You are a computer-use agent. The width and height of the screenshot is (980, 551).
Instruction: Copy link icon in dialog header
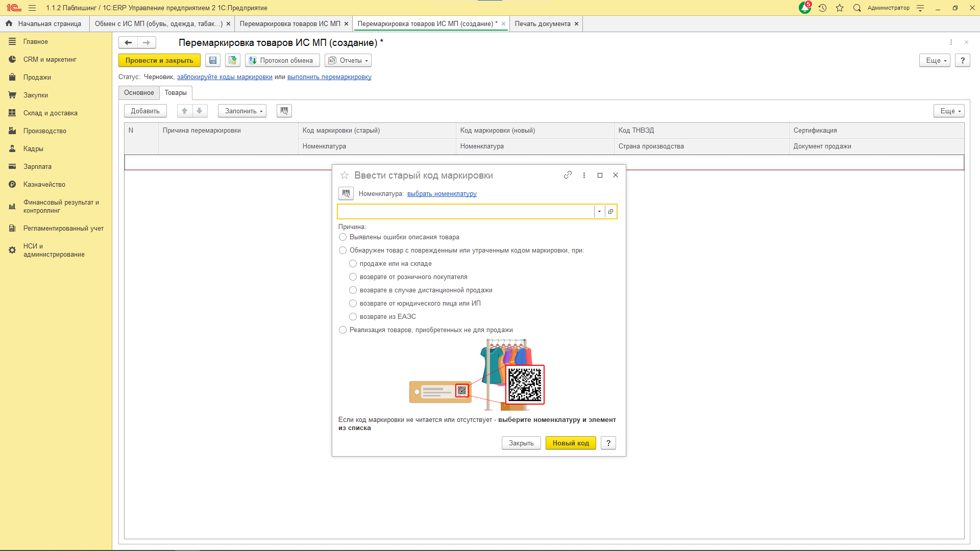(x=568, y=175)
